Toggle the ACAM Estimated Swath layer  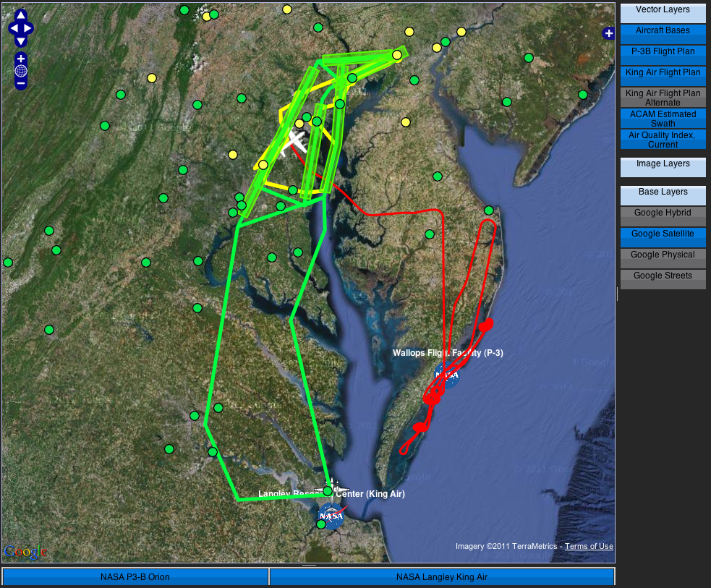(x=663, y=119)
